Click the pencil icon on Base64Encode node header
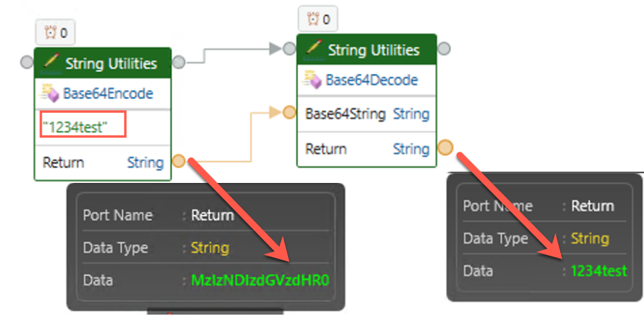The height and width of the screenshot is (334, 644). [x=51, y=63]
